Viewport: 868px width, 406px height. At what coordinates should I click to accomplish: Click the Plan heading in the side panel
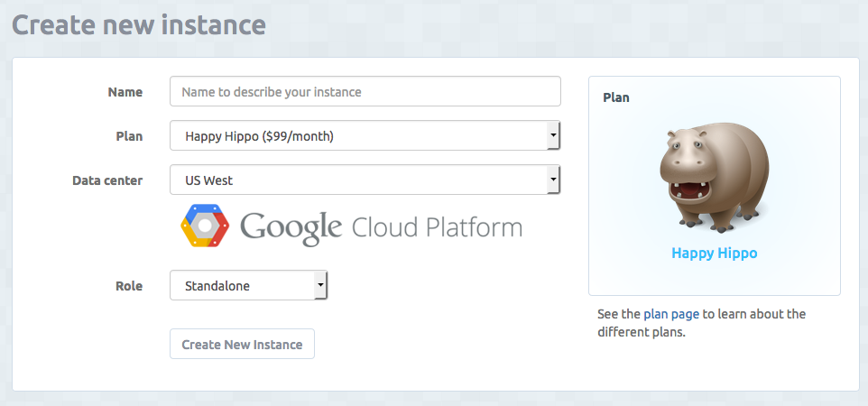(616, 97)
